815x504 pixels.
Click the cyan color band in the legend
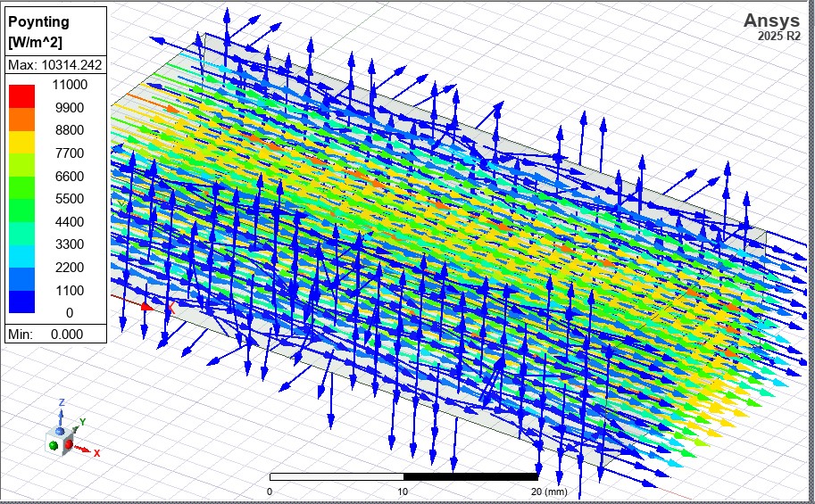[x=21, y=256]
